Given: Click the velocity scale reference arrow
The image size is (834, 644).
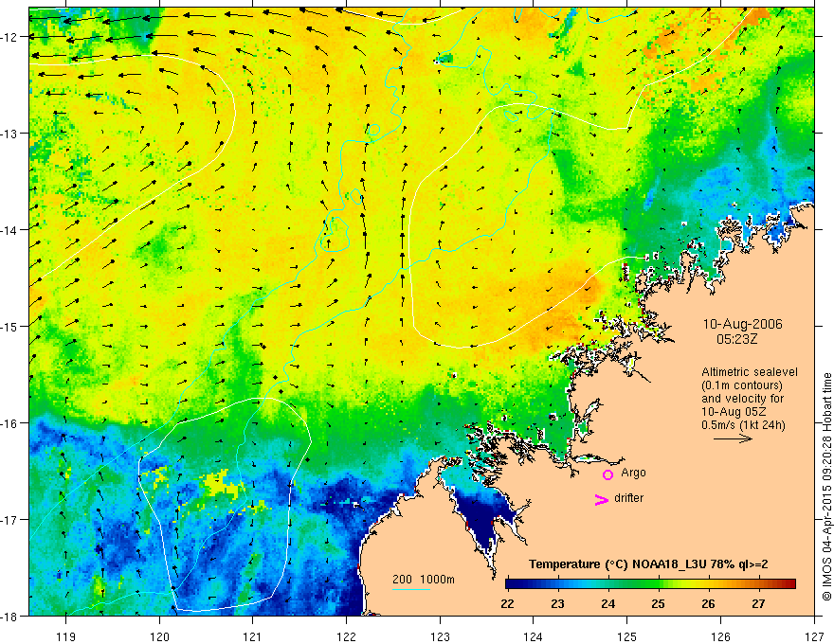Looking at the screenshot, I should coord(733,438).
